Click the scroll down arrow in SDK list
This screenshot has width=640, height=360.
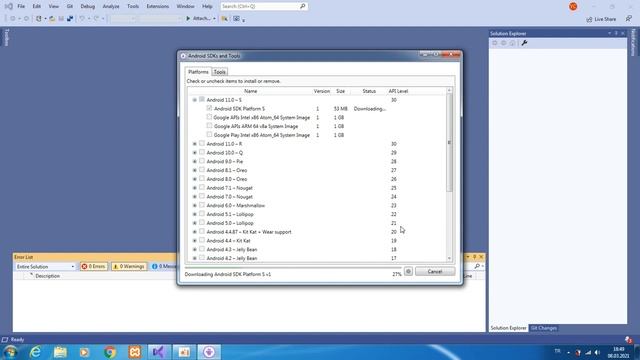click(x=449, y=258)
